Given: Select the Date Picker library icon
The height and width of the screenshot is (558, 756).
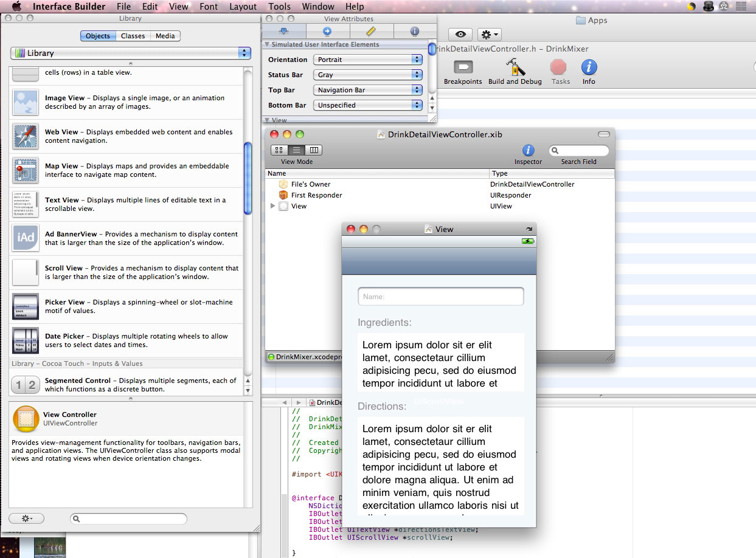Looking at the screenshot, I should coord(26,340).
